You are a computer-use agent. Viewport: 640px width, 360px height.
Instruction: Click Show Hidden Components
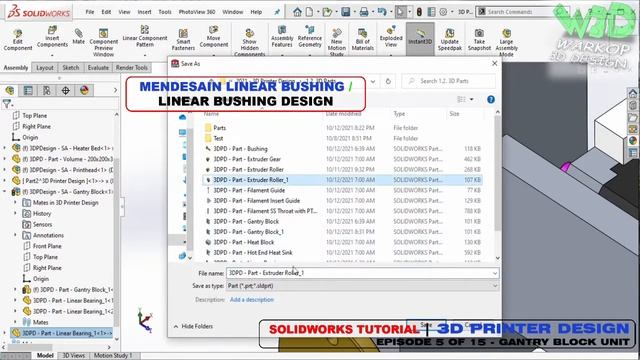(x=249, y=42)
